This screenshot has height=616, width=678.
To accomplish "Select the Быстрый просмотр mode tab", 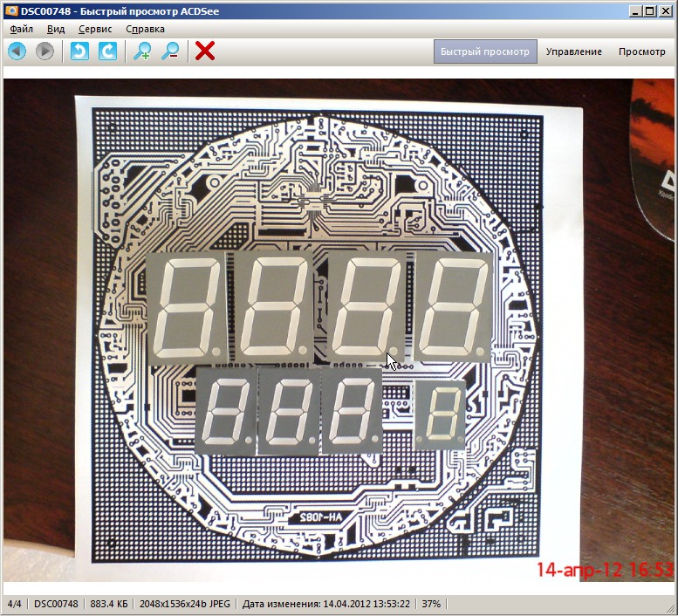I will click(x=485, y=51).
